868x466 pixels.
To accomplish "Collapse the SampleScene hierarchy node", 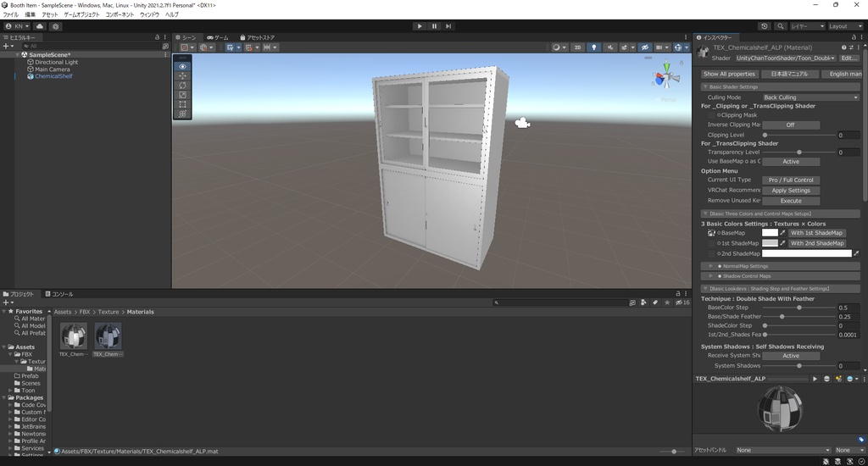I will tap(18, 55).
